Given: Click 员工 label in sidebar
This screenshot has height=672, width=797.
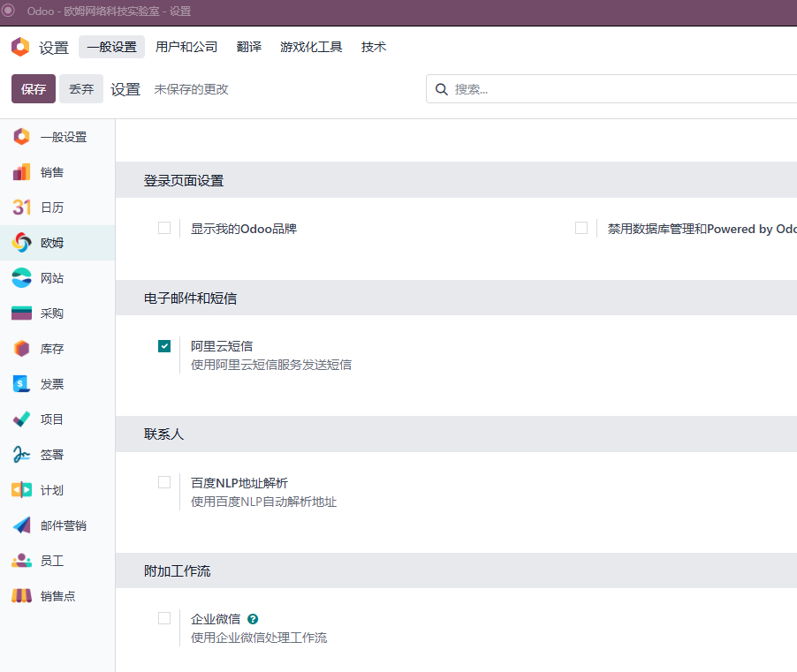Looking at the screenshot, I should pyautogui.click(x=52, y=561).
